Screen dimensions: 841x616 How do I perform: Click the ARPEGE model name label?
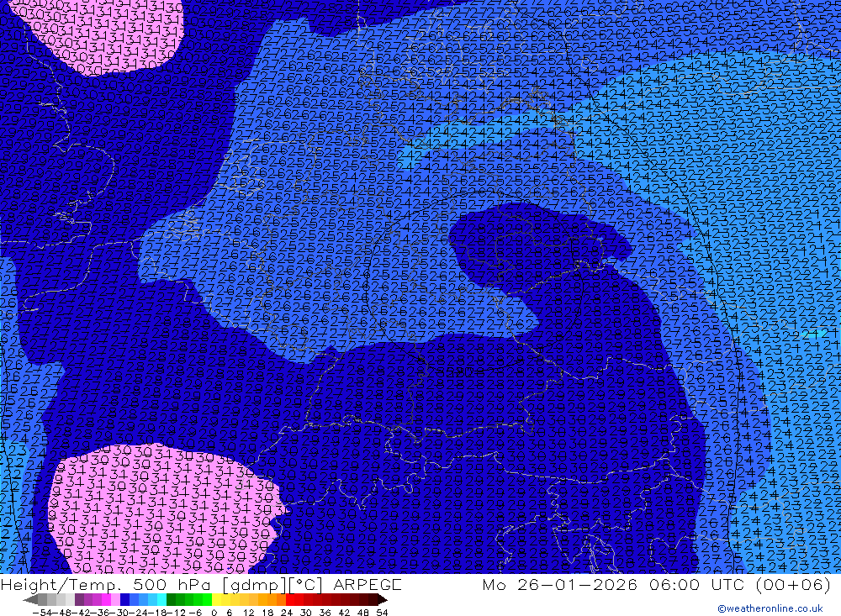[x=367, y=584]
